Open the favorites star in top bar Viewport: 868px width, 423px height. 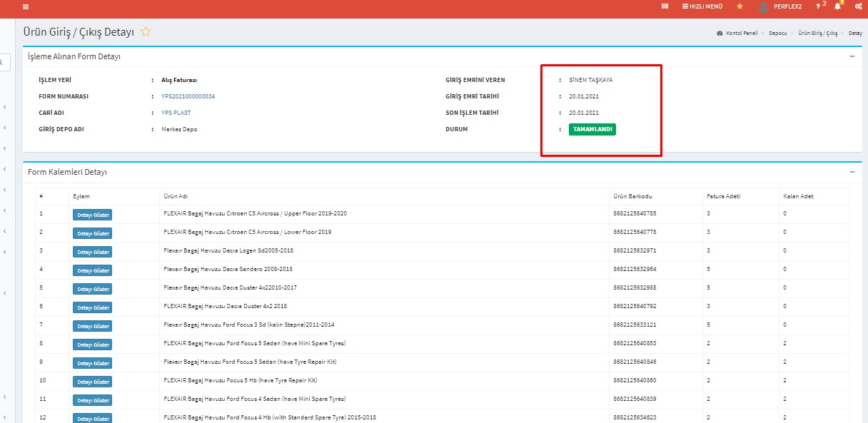point(740,6)
